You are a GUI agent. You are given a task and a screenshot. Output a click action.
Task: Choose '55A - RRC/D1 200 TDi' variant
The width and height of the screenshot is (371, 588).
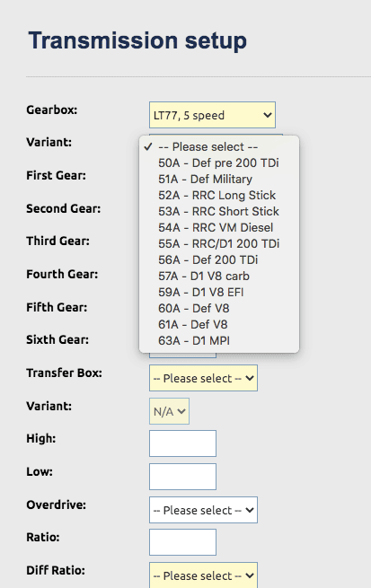[x=219, y=243]
